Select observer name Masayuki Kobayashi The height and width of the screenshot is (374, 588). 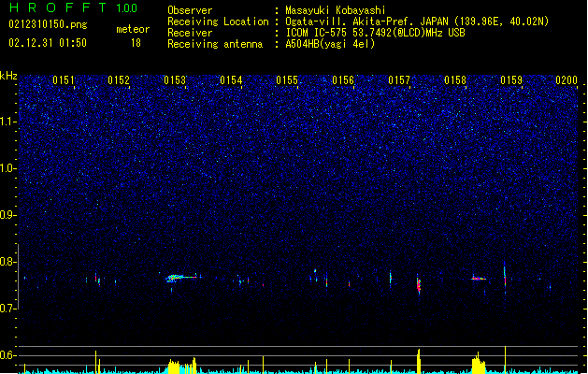tap(336, 10)
